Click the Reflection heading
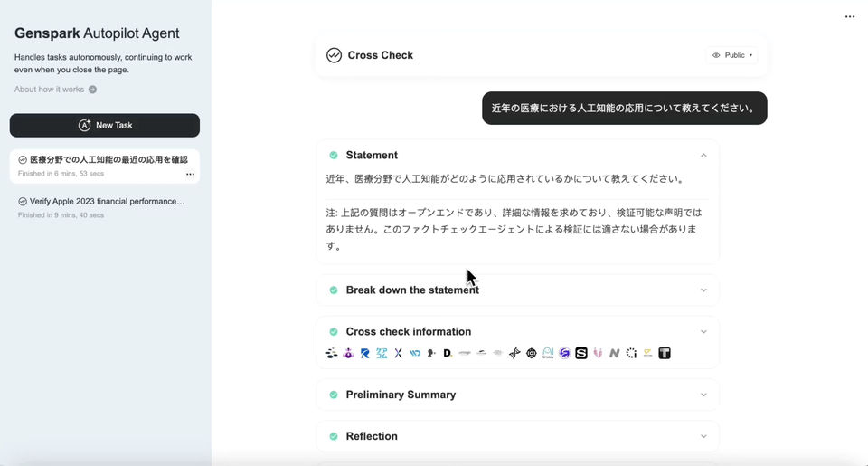The width and height of the screenshot is (868, 466). click(372, 436)
